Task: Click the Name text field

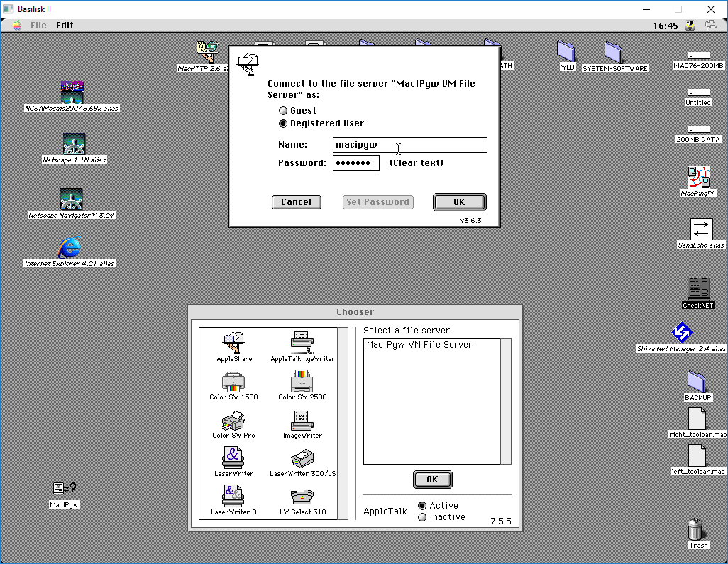Action: (x=410, y=145)
